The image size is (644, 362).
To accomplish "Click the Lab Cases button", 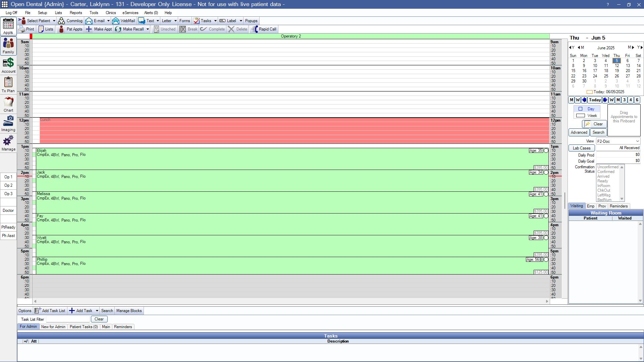I will click(x=581, y=148).
